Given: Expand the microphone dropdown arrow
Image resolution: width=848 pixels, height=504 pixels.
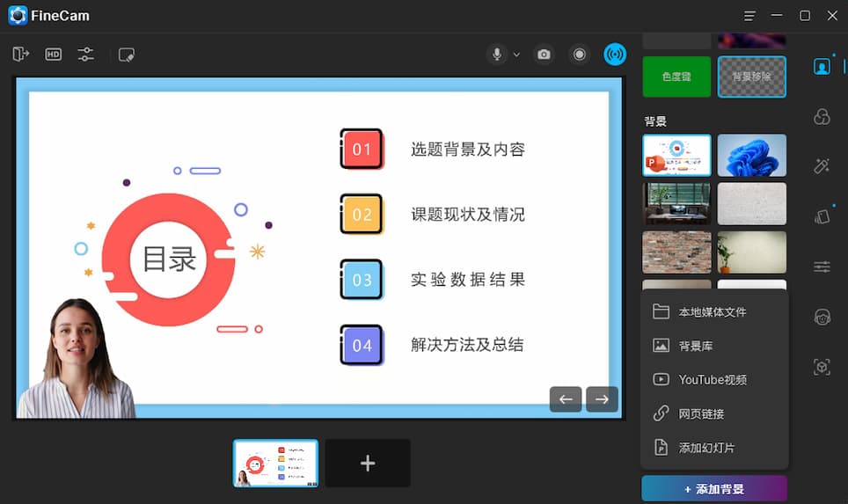Looking at the screenshot, I should (516, 55).
